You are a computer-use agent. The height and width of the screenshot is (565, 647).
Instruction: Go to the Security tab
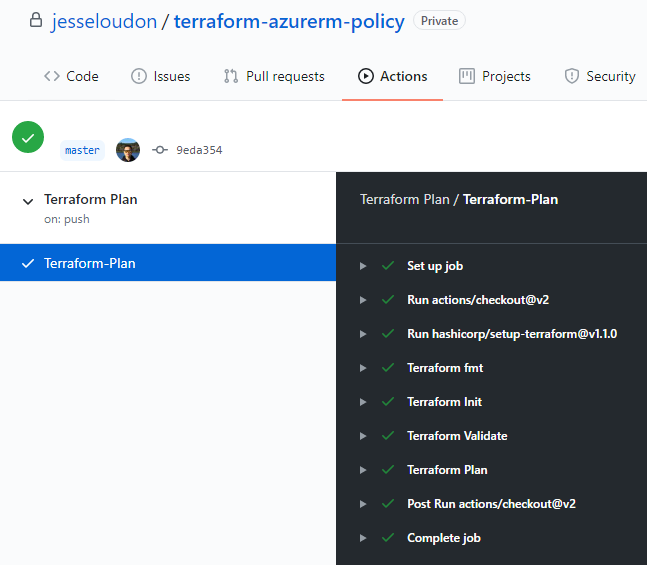click(x=600, y=76)
